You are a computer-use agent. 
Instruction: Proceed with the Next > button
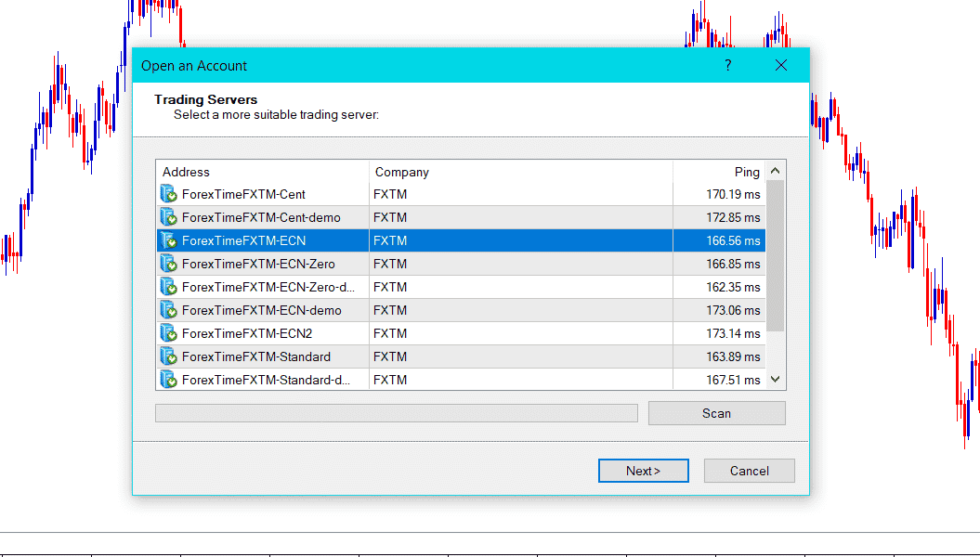point(643,471)
